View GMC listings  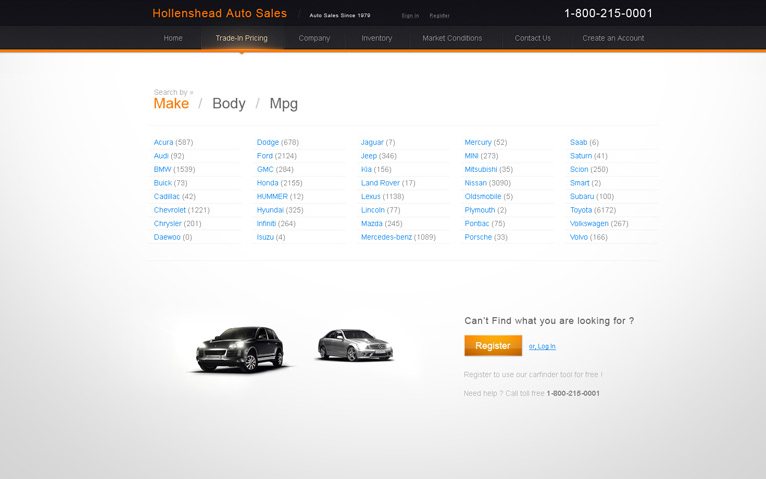click(x=265, y=169)
